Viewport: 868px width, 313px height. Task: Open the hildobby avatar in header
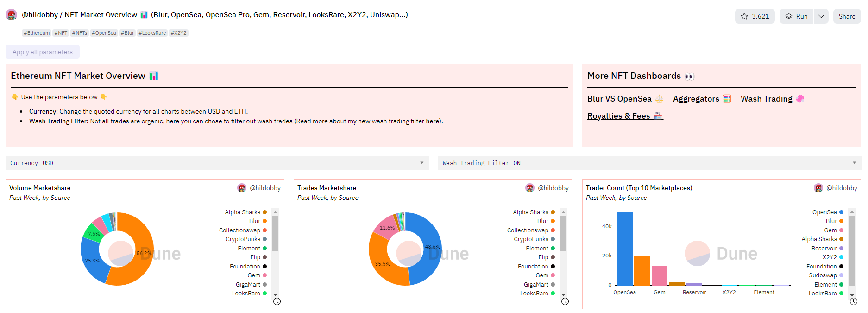point(12,15)
